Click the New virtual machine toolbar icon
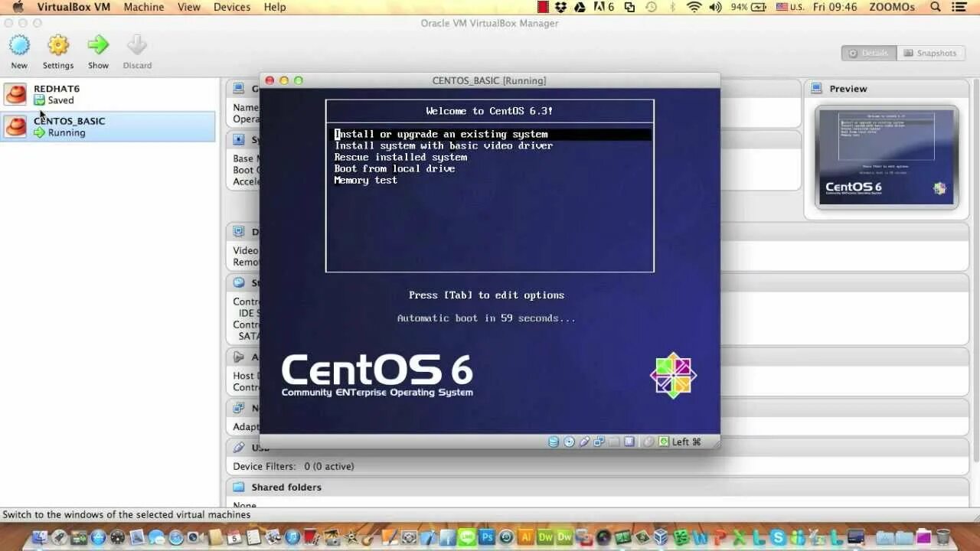This screenshot has width=980, height=551. [19, 45]
